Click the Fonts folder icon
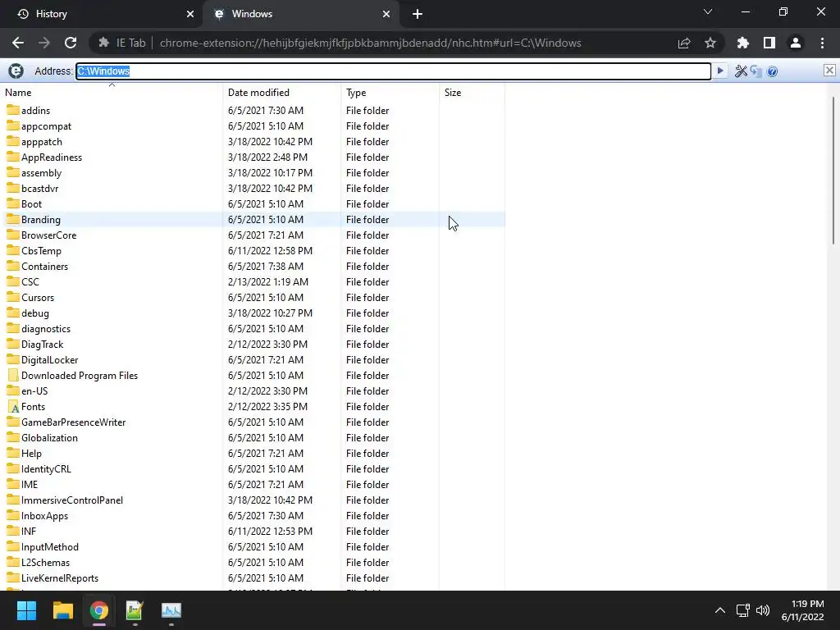Image resolution: width=840 pixels, height=630 pixels. click(x=13, y=407)
